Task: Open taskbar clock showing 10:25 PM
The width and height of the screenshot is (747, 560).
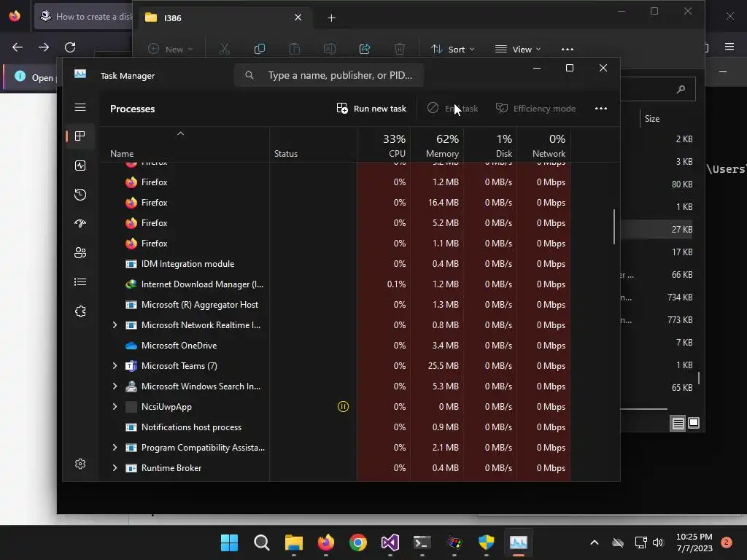Action: tap(694, 542)
